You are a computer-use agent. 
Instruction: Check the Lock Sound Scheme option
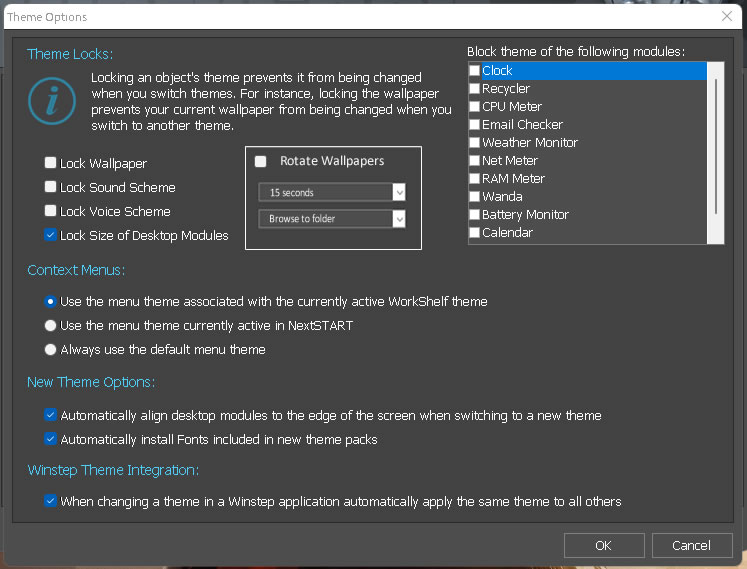click(51, 187)
